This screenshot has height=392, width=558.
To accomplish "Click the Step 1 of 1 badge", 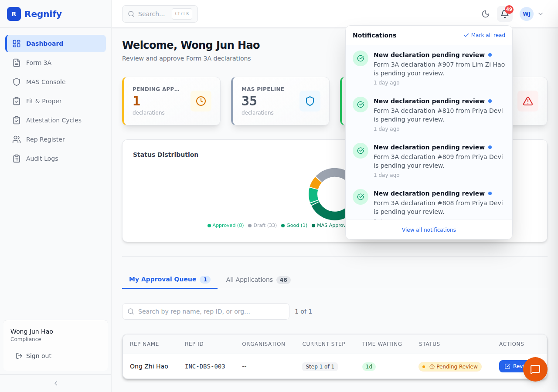I will pyautogui.click(x=320, y=367).
